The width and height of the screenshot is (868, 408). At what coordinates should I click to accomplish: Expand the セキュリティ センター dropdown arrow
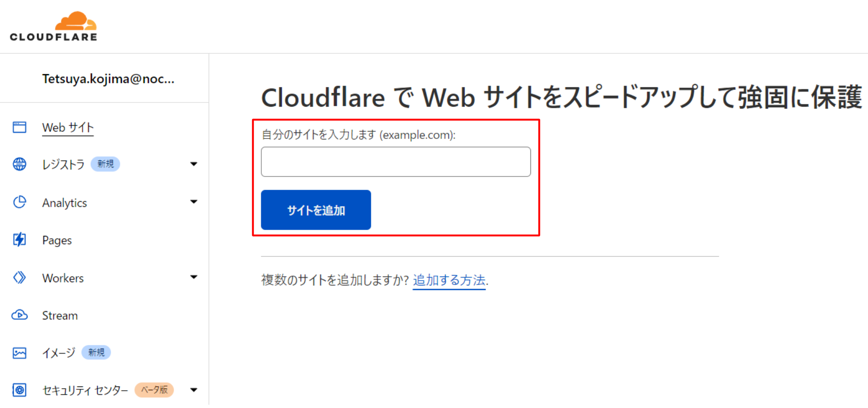tap(194, 390)
